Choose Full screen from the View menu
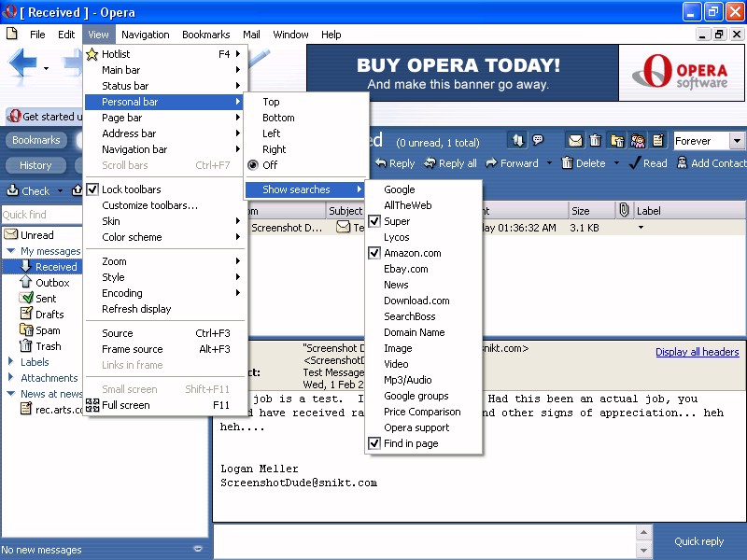This screenshot has width=747, height=560. (x=125, y=405)
